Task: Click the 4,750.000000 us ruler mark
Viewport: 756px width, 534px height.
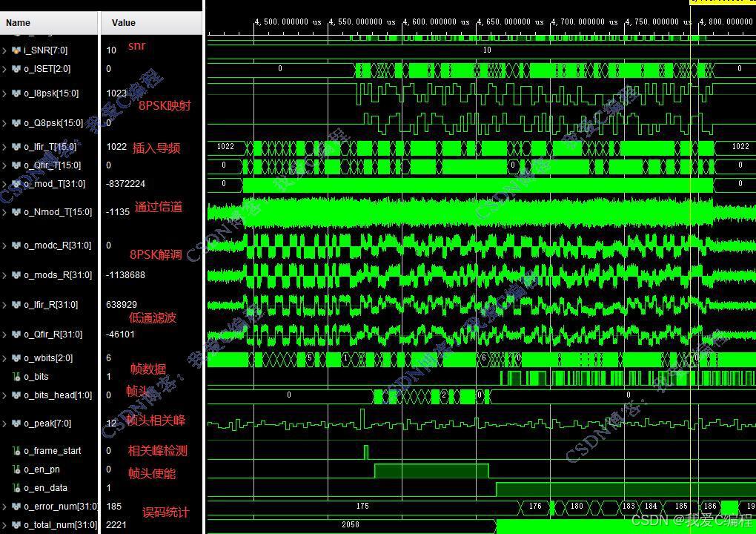Action: point(659,22)
